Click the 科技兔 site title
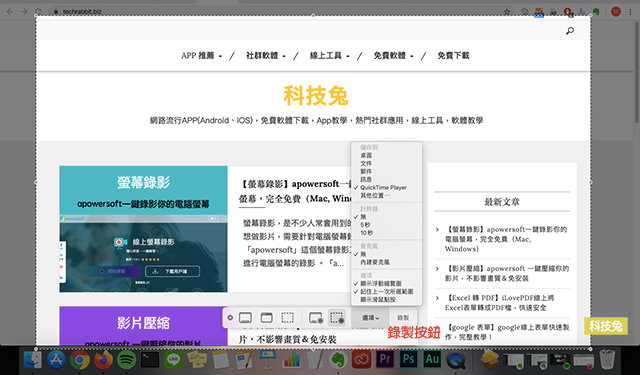The image size is (640, 375). click(x=316, y=96)
